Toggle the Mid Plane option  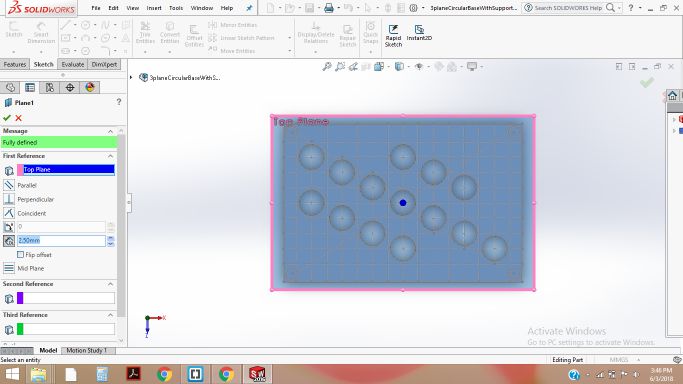coord(9,268)
